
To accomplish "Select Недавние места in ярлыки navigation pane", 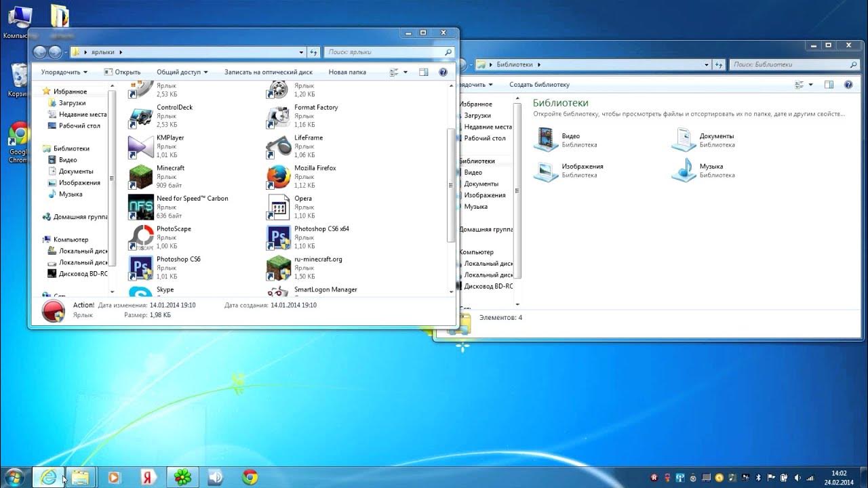I will click(x=77, y=115).
